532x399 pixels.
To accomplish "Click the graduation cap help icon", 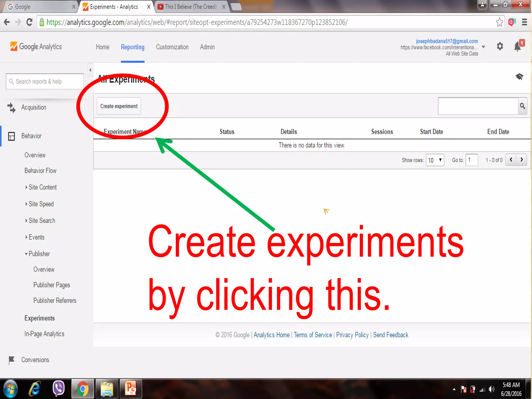I will point(519,77).
